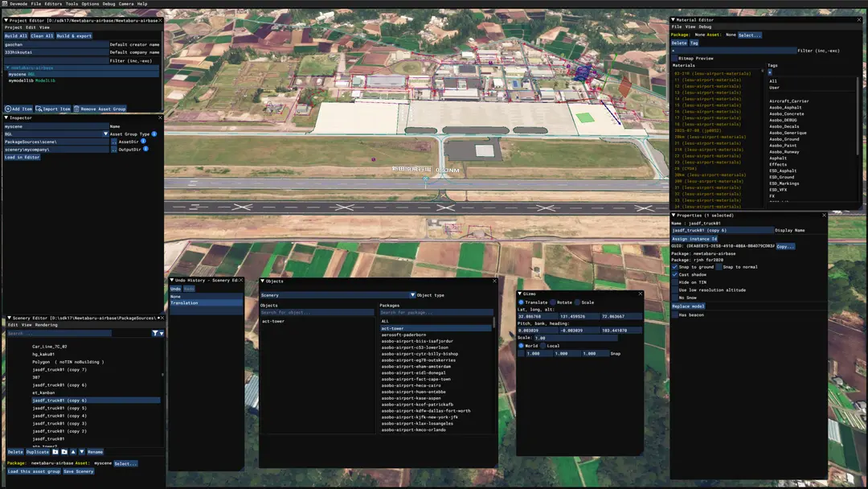Screen dimensions: 868x489
Task: Uncheck Snap to ground in Properties
Action: [675, 267]
